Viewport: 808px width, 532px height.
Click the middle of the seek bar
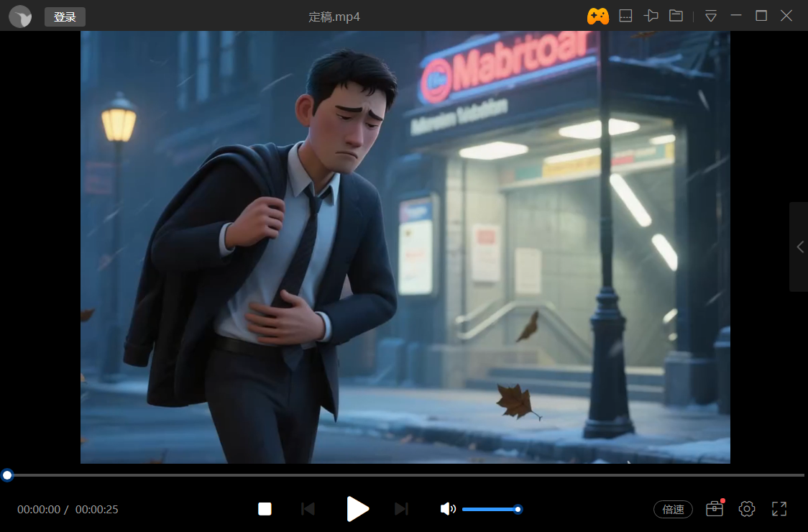[x=404, y=475]
